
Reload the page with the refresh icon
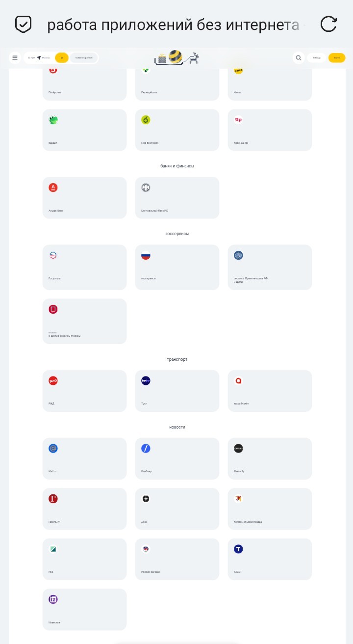(x=328, y=24)
